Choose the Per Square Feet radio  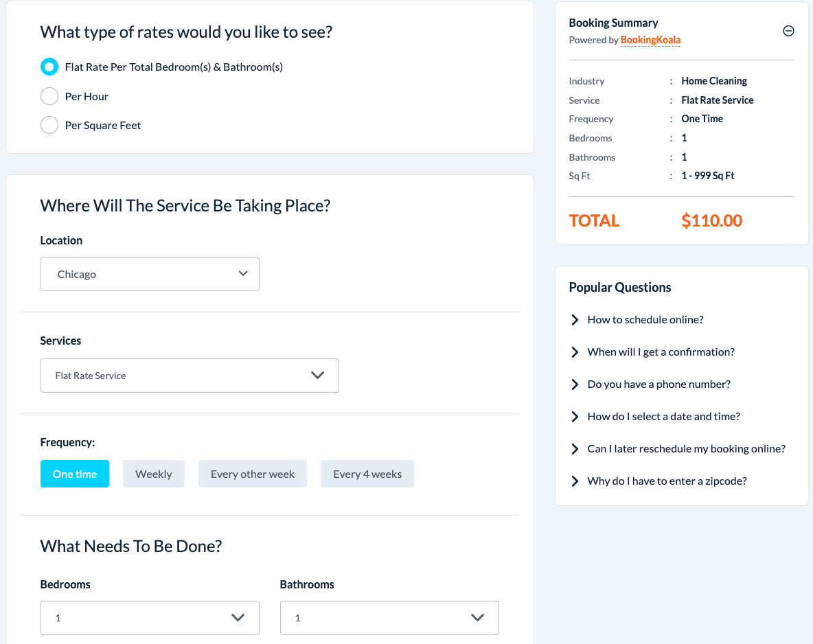point(49,125)
